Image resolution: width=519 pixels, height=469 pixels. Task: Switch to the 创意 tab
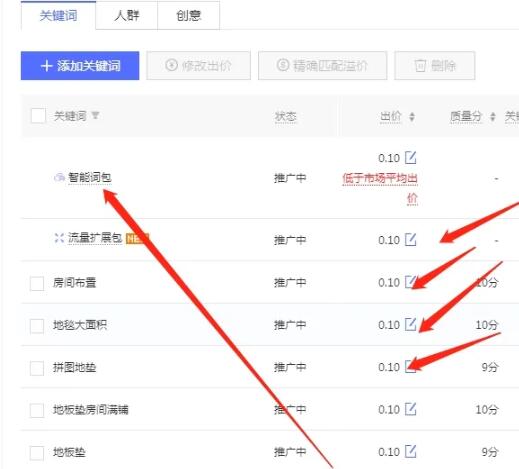click(x=189, y=15)
